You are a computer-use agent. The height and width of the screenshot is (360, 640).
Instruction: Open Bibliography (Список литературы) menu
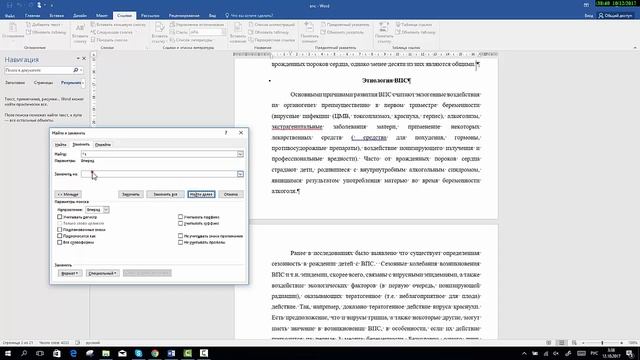[x=191, y=40]
